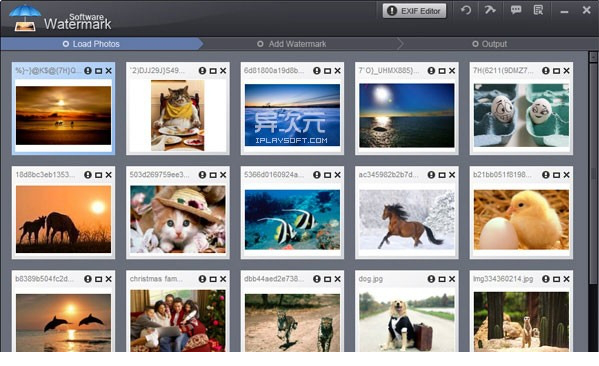Click the undo arrow icon in title bar
The width and height of the screenshot is (599, 366).
466,10
